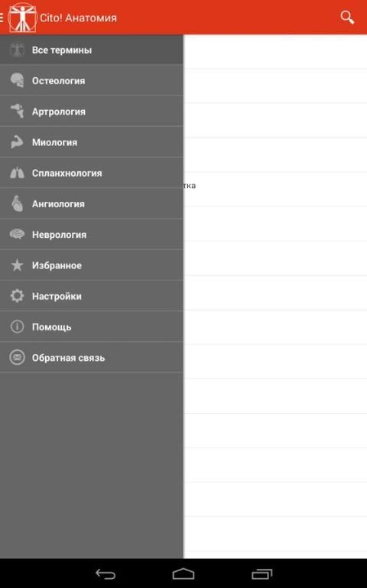Tap the Cito! Анатомия title
The width and height of the screenshot is (367, 588).
(78, 18)
